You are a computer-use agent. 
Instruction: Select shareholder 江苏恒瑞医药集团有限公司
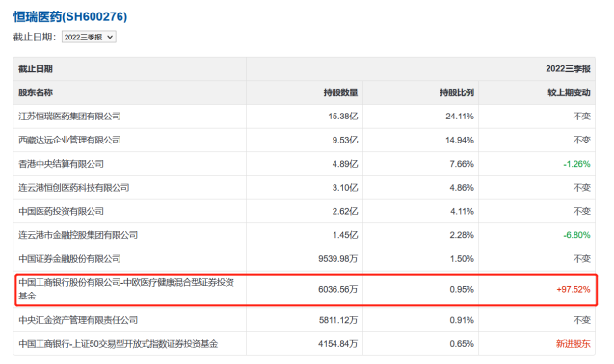tap(69, 117)
